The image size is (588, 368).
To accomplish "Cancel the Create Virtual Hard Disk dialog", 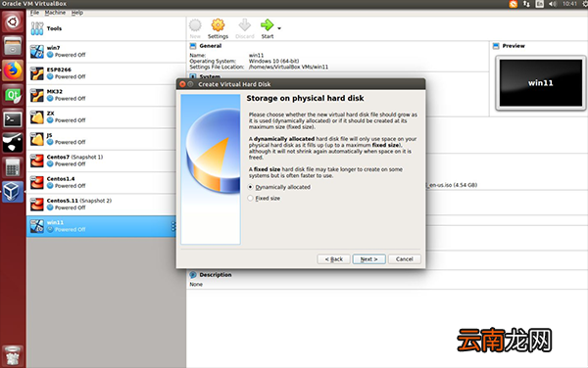I will pos(404,259).
